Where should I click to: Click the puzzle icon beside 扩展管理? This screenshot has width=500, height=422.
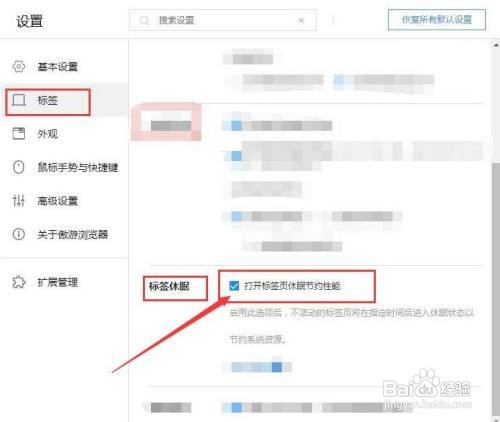coord(19,282)
